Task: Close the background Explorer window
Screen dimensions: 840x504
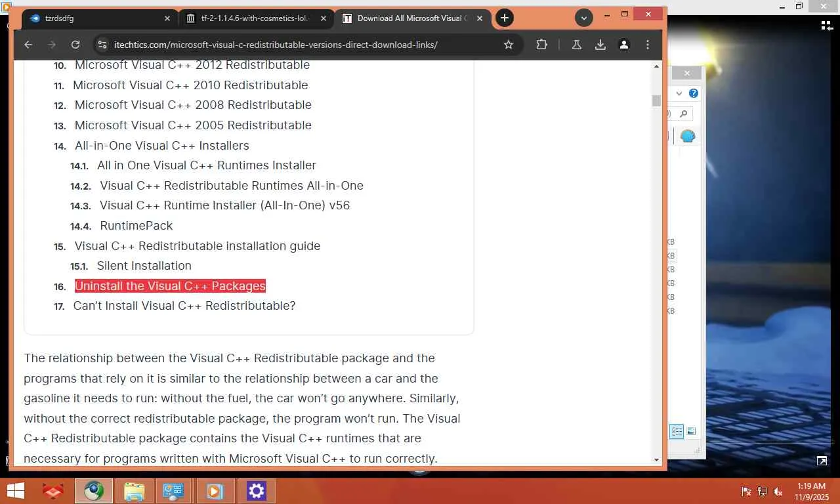Action: 687,73
